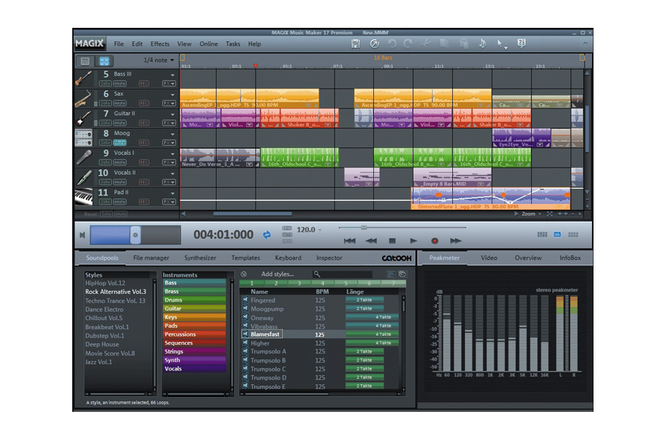Open the Tasks menu
Screen dimensions: 665x439
point(233,44)
